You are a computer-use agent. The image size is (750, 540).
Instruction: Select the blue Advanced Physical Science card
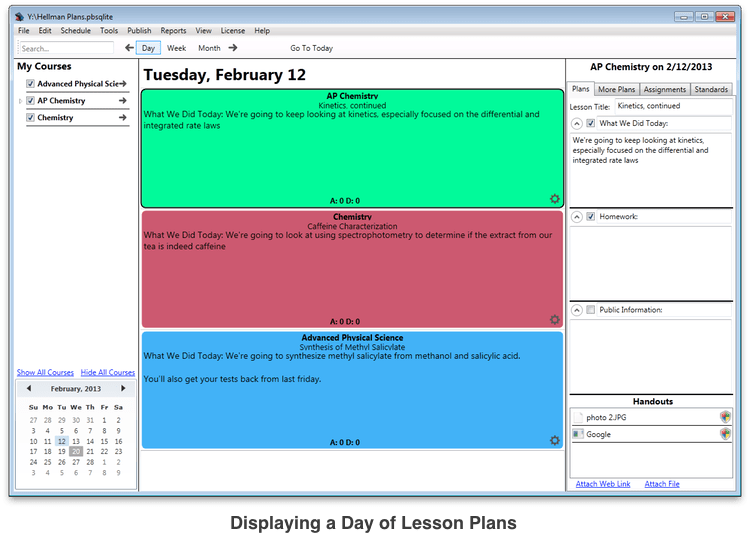[352, 390]
